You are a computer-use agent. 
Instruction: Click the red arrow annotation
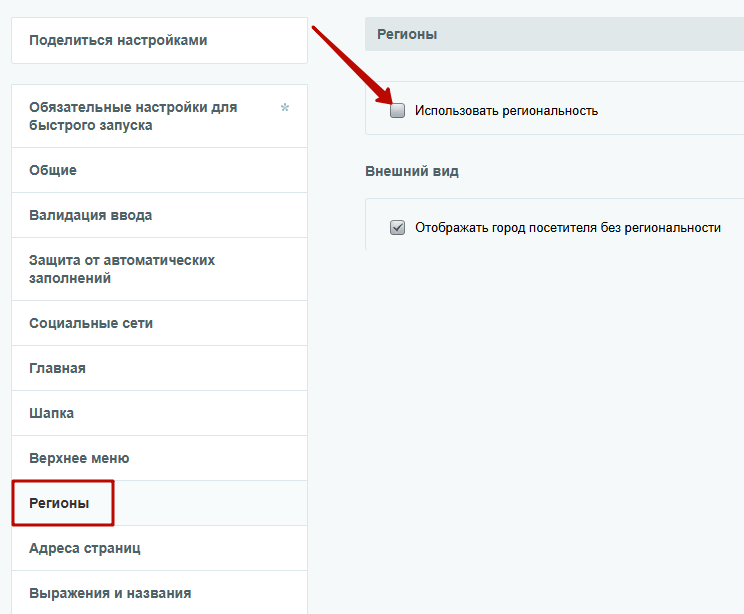tap(351, 64)
